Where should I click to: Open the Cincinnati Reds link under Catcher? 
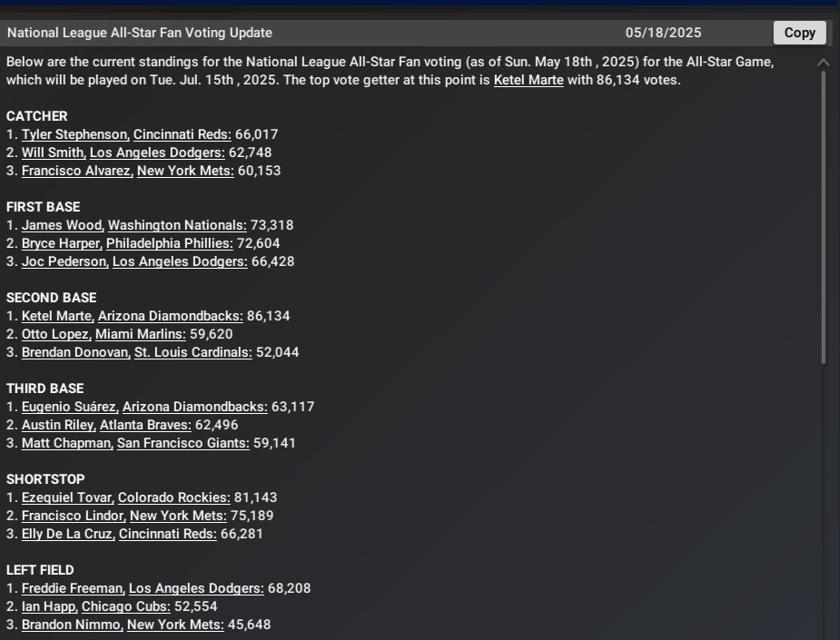183,134
